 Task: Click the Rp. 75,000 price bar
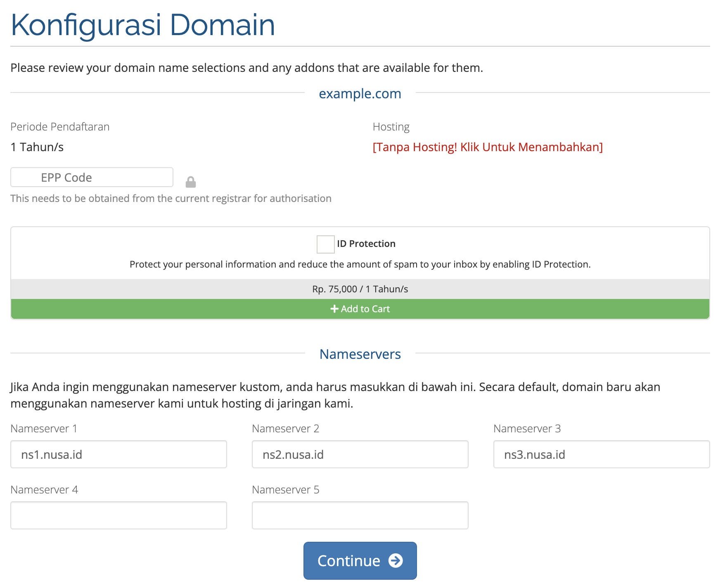(360, 289)
